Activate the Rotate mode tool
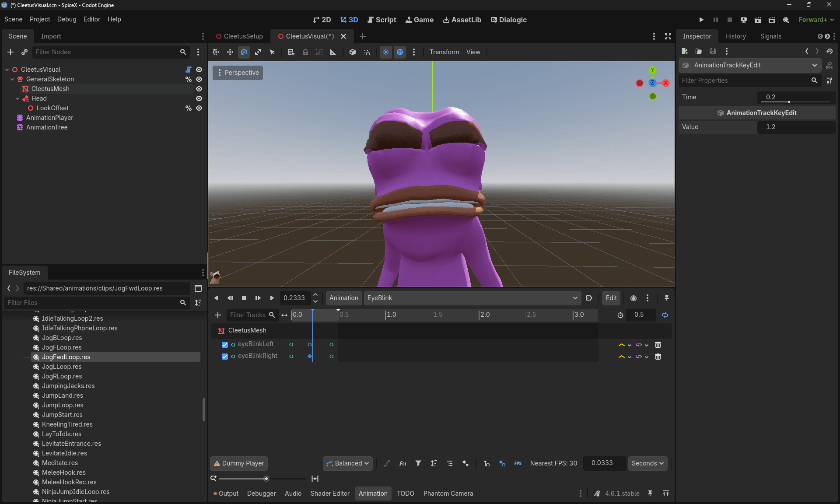The height and width of the screenshot is (504, 840). tap(244, 52)
